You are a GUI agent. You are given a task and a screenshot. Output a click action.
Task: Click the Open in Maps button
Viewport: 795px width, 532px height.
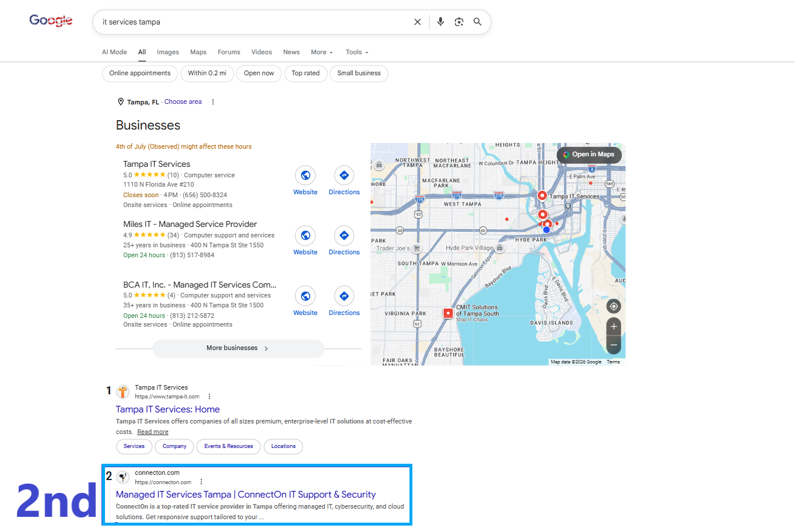pos(589,155)
